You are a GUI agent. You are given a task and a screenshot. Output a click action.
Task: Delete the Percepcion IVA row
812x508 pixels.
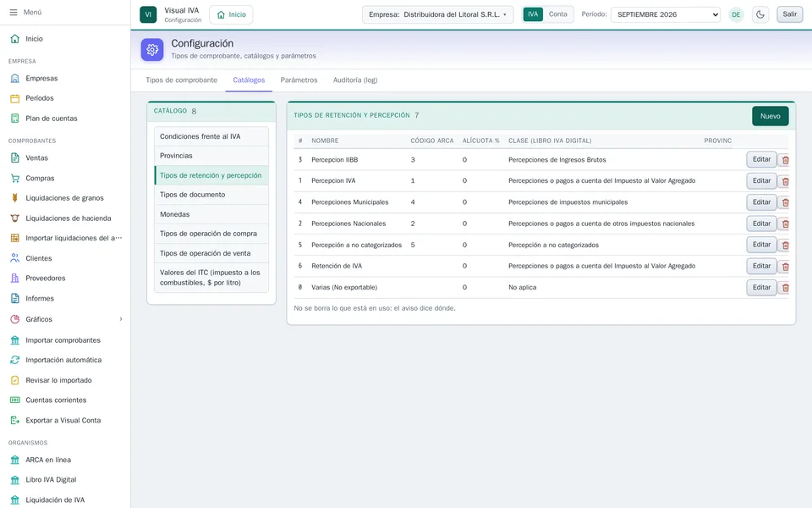[785, 181]
